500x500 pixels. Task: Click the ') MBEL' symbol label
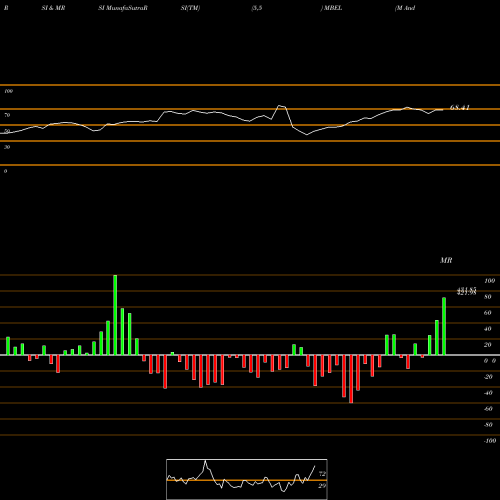click(331, 8)
